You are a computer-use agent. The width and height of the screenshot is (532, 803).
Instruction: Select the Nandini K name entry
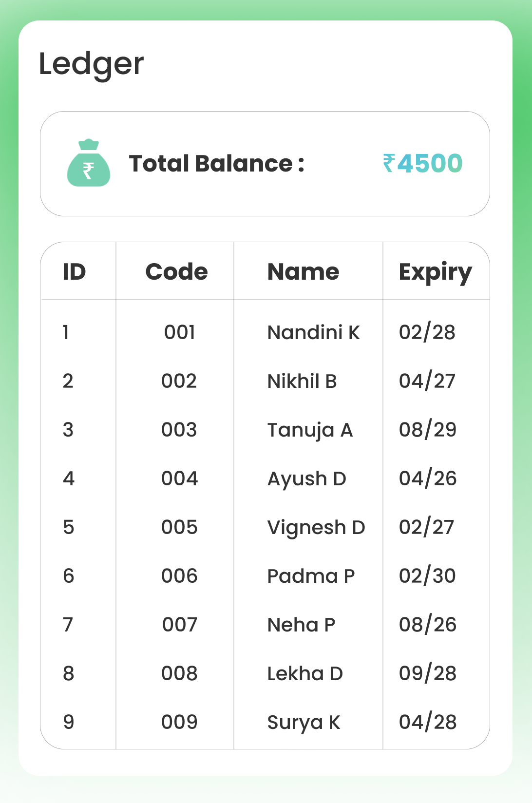coord(313,333)
